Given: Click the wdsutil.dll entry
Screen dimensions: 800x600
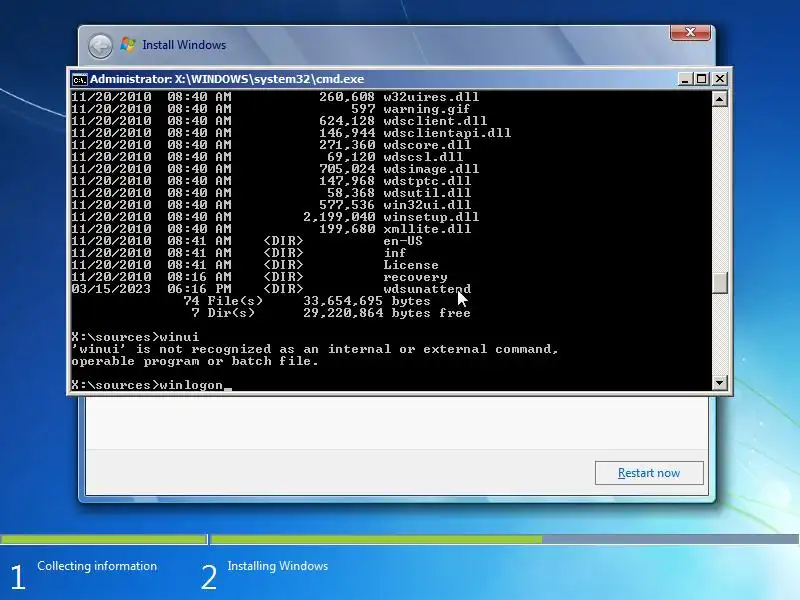Looking at the screenshot, I should pos(427,193).
